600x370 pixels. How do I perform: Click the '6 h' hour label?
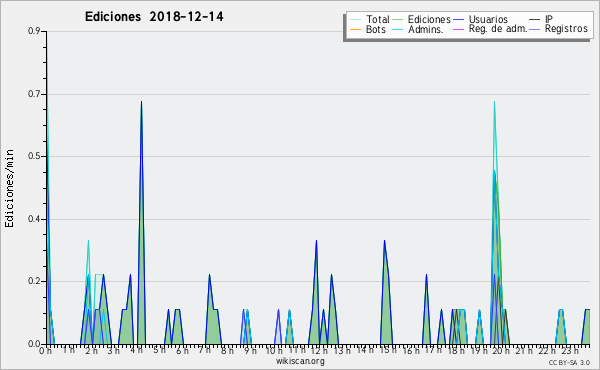[x=182, y=351]
